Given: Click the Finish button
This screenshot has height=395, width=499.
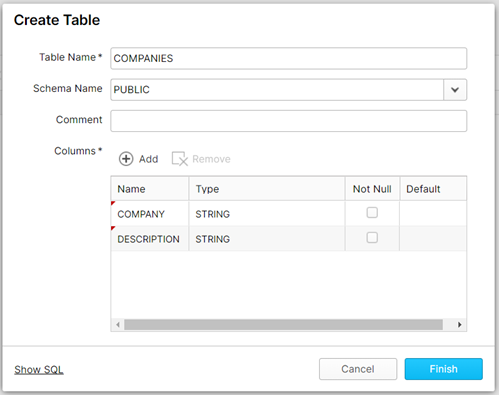Looking at the screenshot, I should click(443, 369).
